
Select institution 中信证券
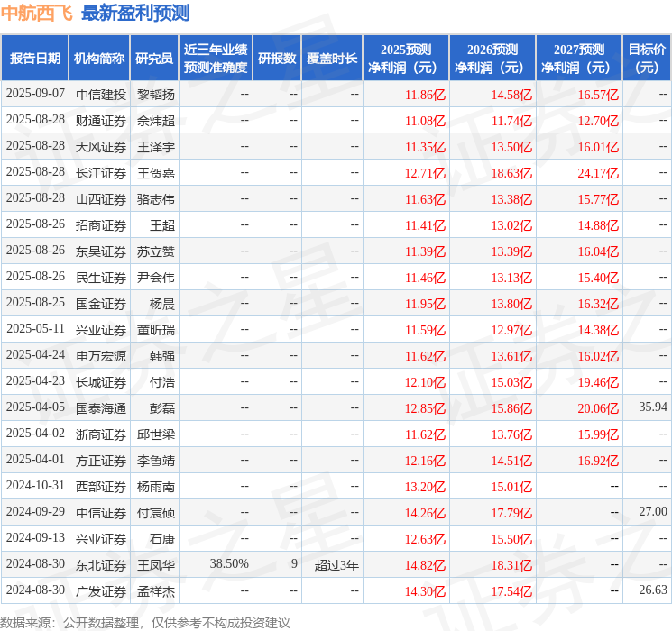point(101,513)
